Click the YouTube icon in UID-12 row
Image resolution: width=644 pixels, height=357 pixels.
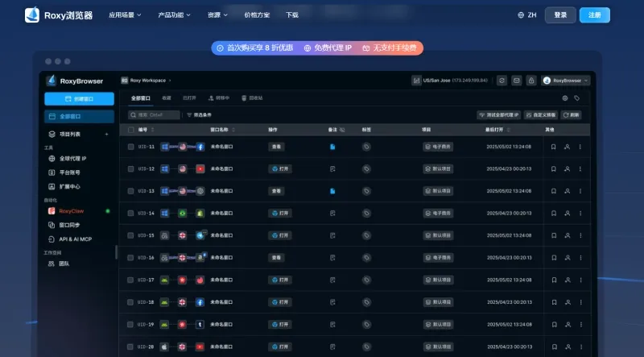pos(200,168)
